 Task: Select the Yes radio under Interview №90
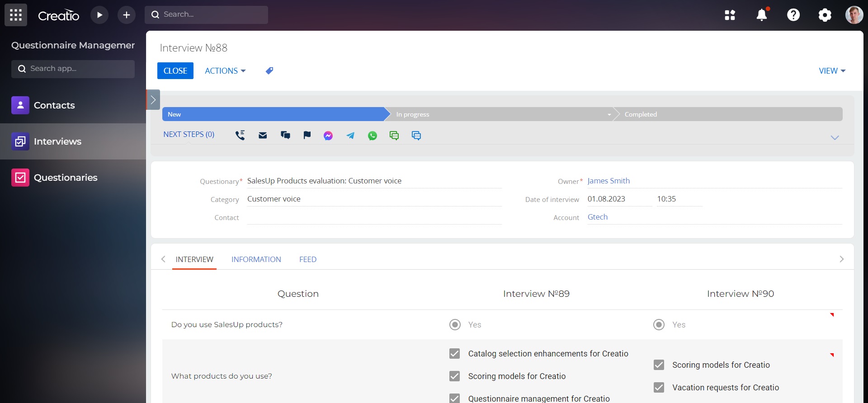point(659,324)
